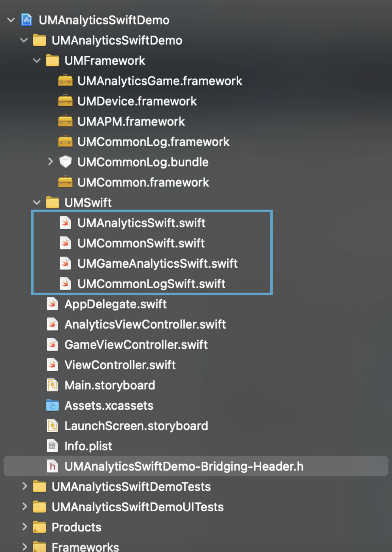Open GameViewController.swift
This screenshot has height=552, width=392.
[x=136, y=344]
